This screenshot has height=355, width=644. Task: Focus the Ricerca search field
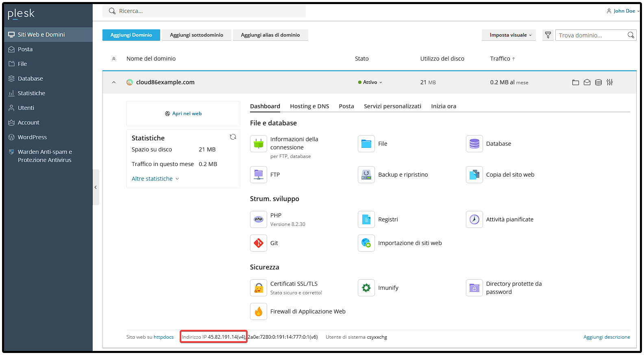tap(204, 11)
